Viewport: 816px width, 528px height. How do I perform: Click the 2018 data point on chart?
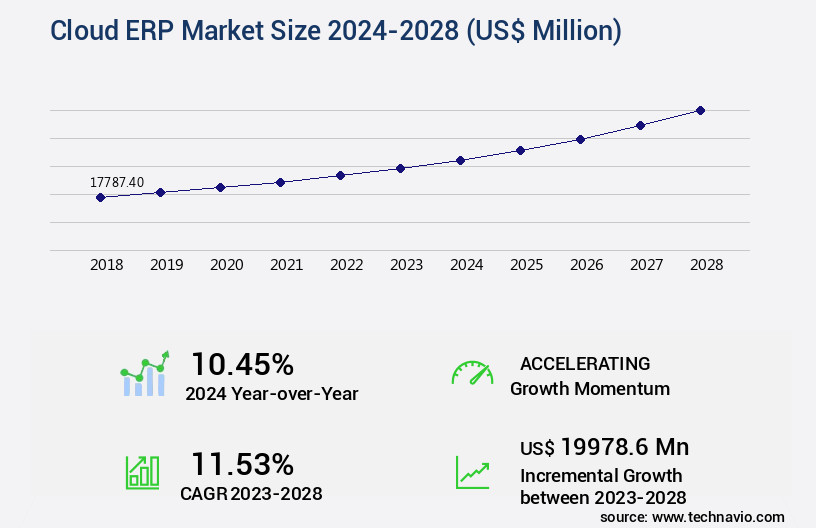pos(100,198)
